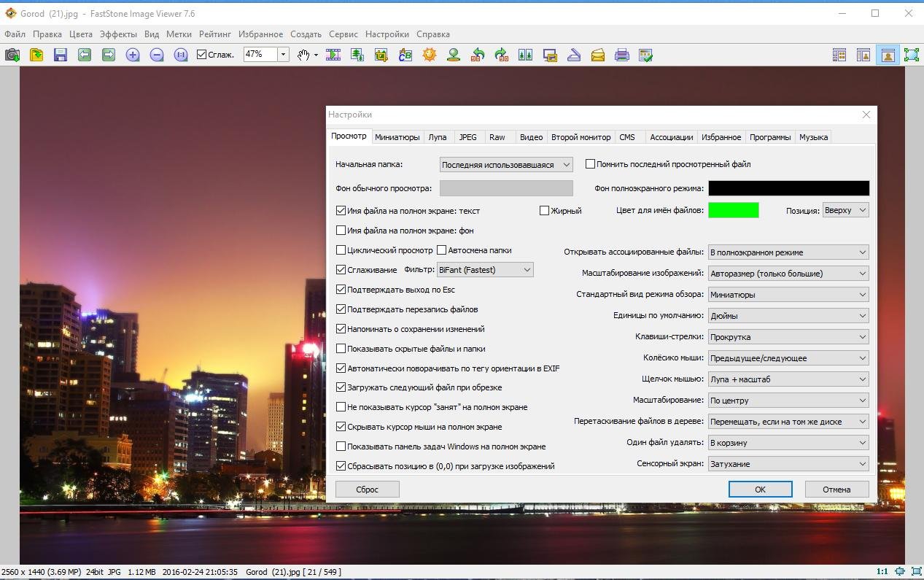
Task: Open the Начальная папка dropdown
Action: [x=506, y=165]
